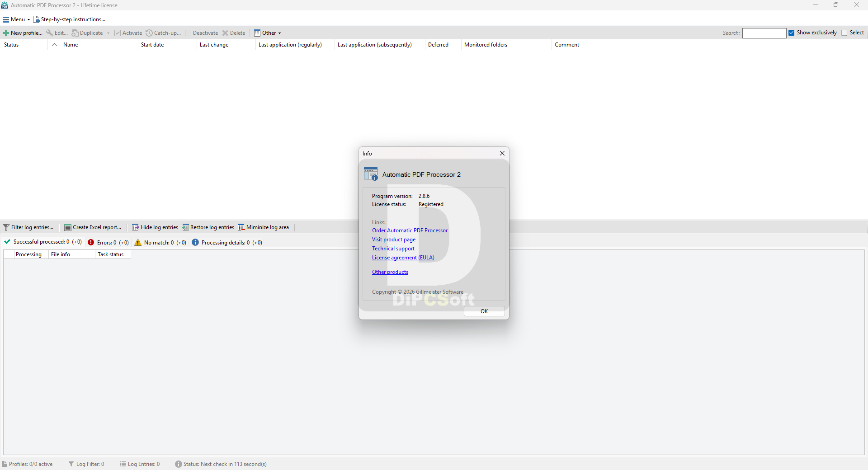Open the Order Automatic PDF Processor link

click(x=410, y=230)
